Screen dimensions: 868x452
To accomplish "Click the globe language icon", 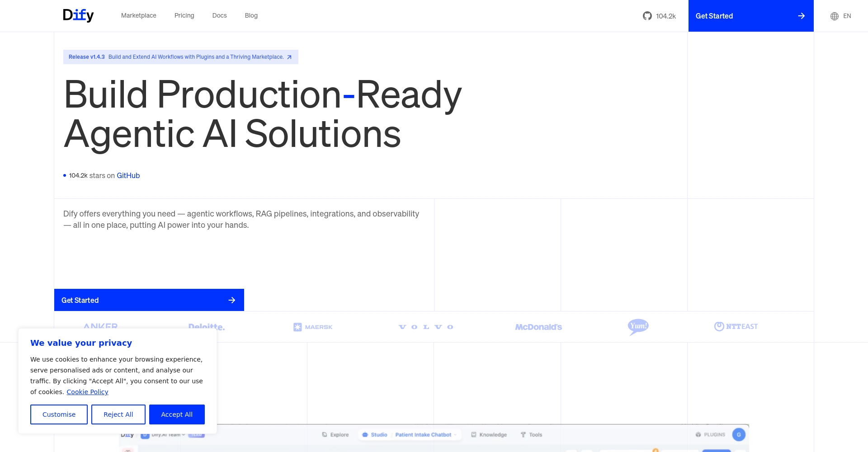I will [x=835, y=16].
